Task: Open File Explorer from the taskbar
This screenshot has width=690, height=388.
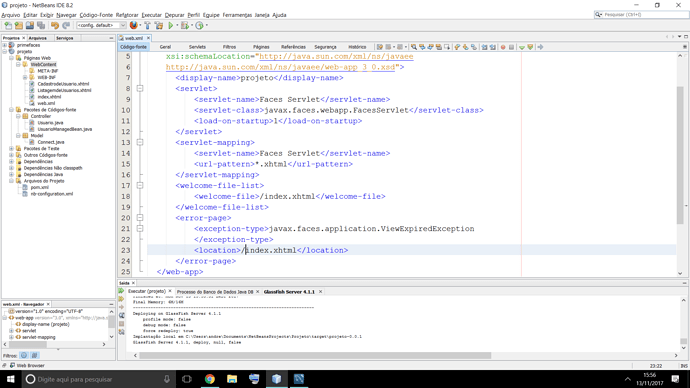Action: point(232,379)
